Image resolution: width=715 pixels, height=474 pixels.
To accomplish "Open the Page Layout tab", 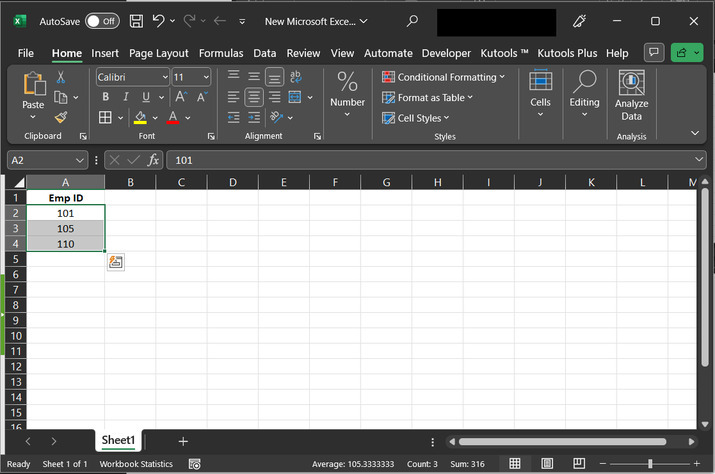I will pyautogui.click(x=159, y=53).
